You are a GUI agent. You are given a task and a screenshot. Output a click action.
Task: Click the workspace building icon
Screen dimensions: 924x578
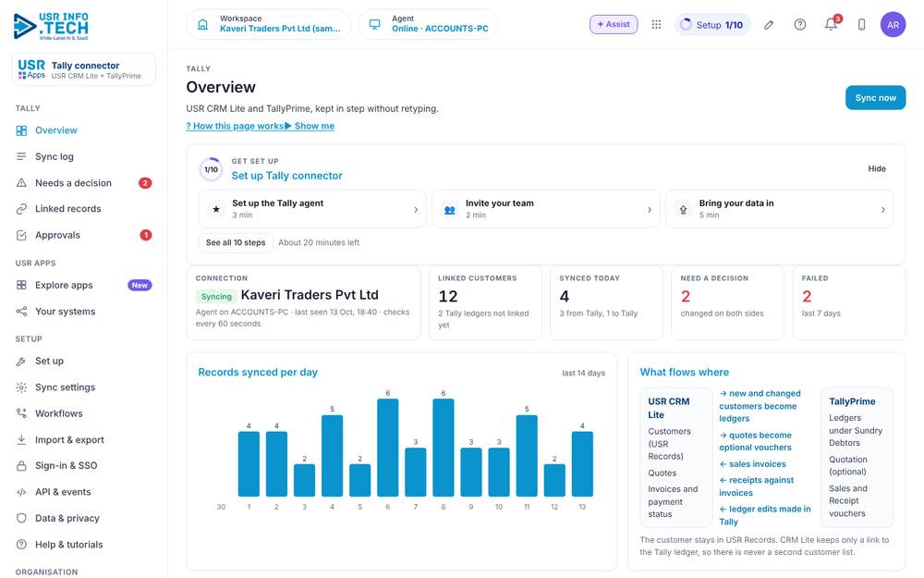(202, 24)
